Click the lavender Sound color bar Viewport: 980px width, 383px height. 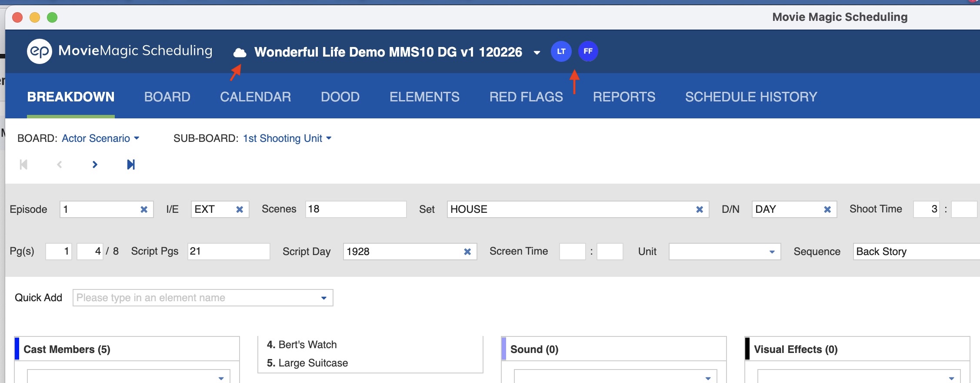(x=504, y=349)
